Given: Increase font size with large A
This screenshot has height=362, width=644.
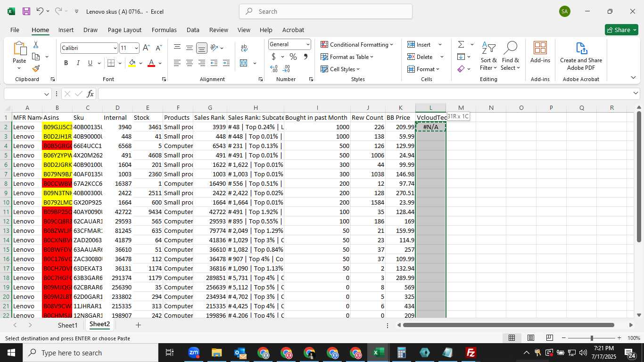Looking at the screenshot, I should coord(146,48).
